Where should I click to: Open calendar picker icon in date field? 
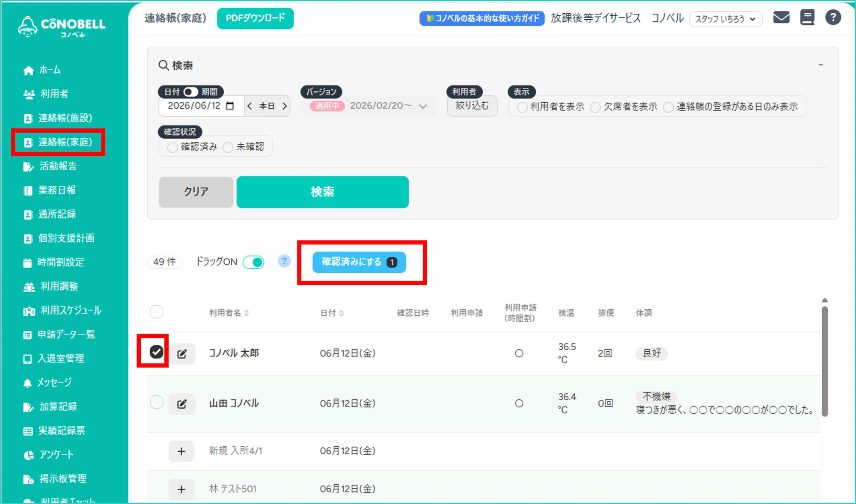tap(230, 106)
